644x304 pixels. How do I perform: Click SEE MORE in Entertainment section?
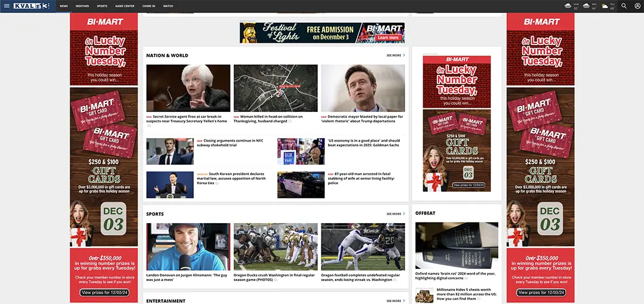(393, 300)
